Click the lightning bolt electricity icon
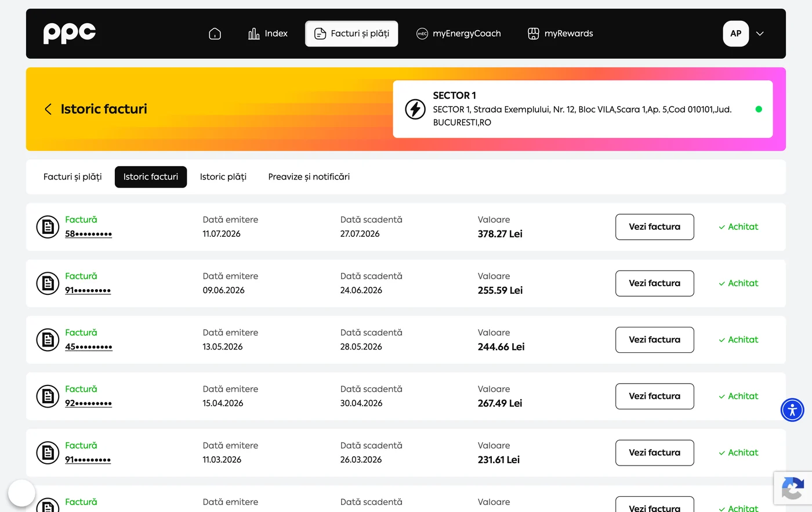The image size is (812, 512). pos(415,109)
